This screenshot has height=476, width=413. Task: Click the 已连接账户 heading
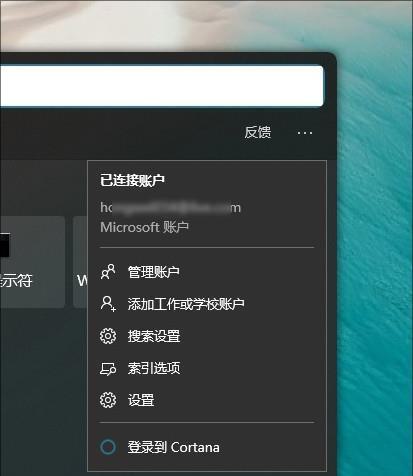(x=132, y=180)
